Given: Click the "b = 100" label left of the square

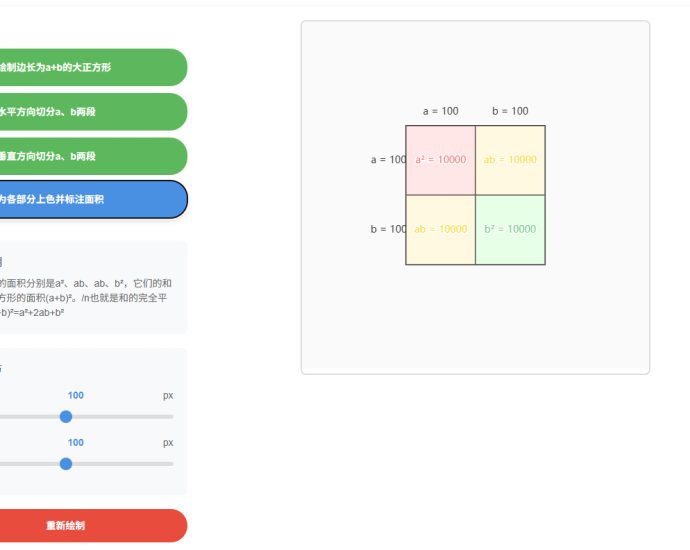Looking at the screenshot, I should pyautogui.click(x=388, y=229).
